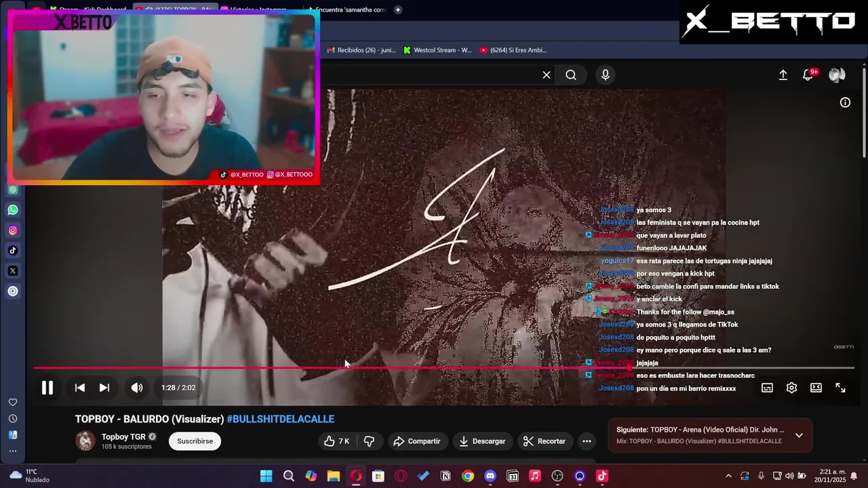Viewport: 868px width, 488px height.
Task: Open Discord from the taskbar
Action: point(490,476)
